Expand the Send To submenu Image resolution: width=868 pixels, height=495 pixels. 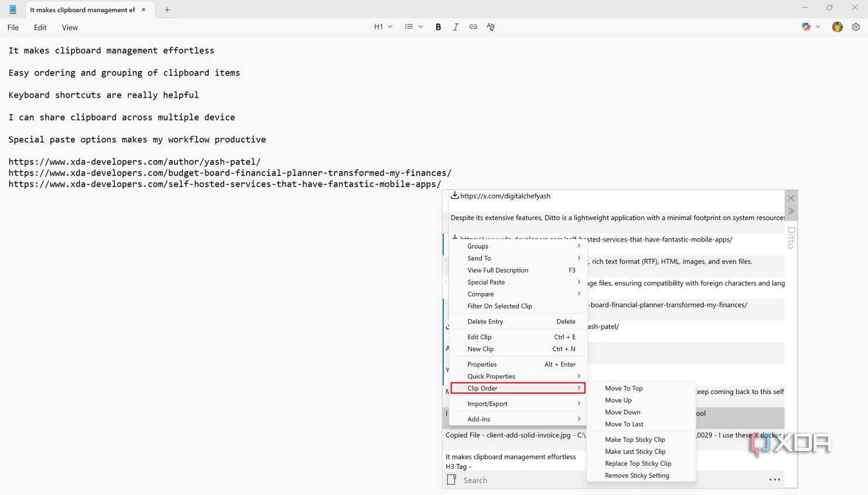point(518,258)
